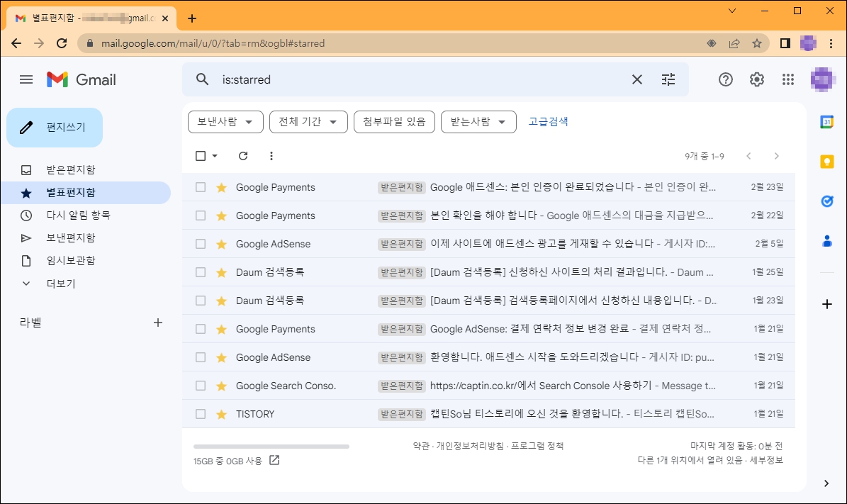
Task: Click the 편지쓰기 compose button
Action: tap(55, 128)
